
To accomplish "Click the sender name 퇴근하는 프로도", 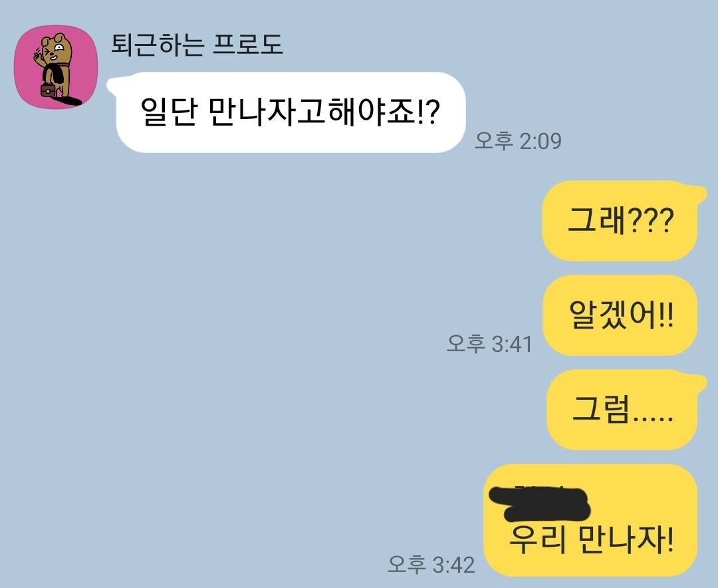I will pyautogui.click(x=197, y=45).
